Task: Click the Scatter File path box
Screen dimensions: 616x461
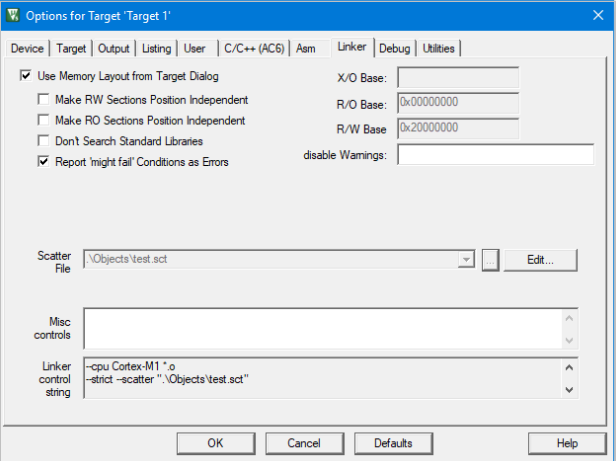Action: click(271, 259)
